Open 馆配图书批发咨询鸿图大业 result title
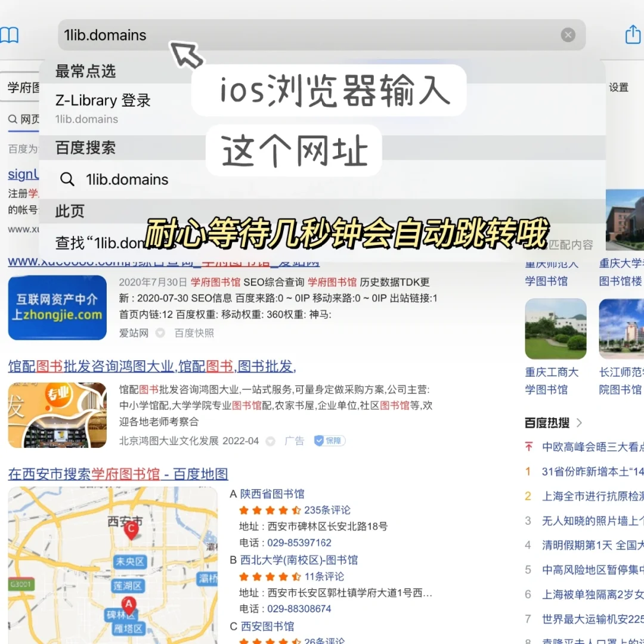This screenshot has height=644, width=644. [x=152, y=366]
